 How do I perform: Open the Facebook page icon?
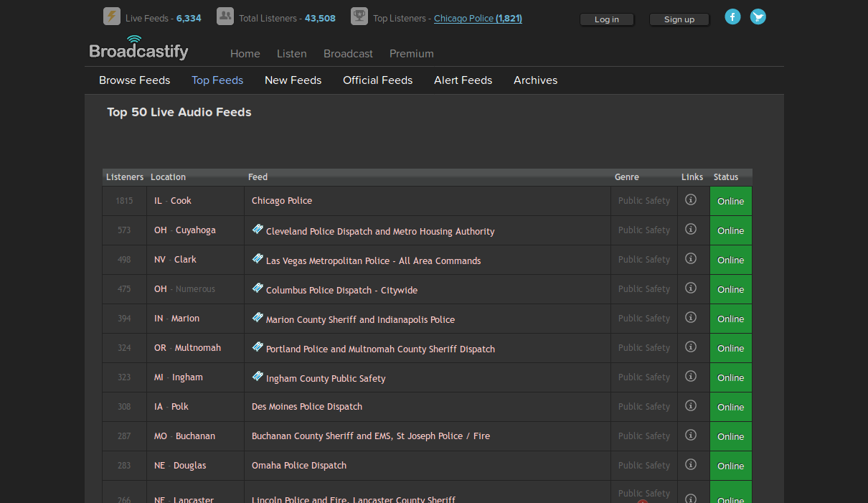click(x=732, y=17)
